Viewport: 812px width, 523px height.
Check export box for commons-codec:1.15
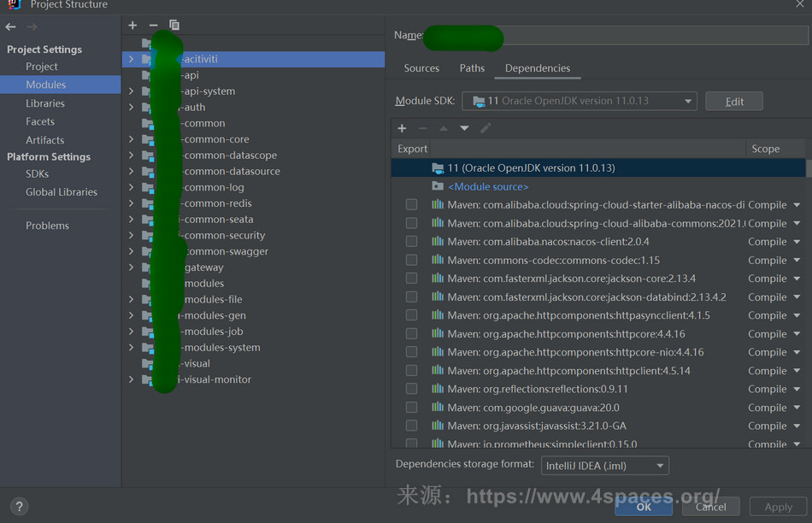pyautogui.click(x=411, y=261)
